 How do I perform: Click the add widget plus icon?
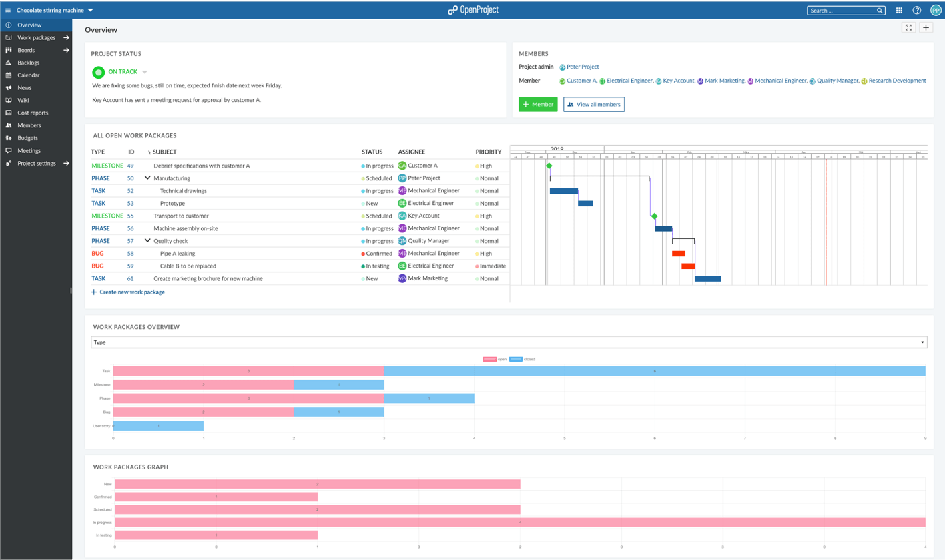pos(926,27)
